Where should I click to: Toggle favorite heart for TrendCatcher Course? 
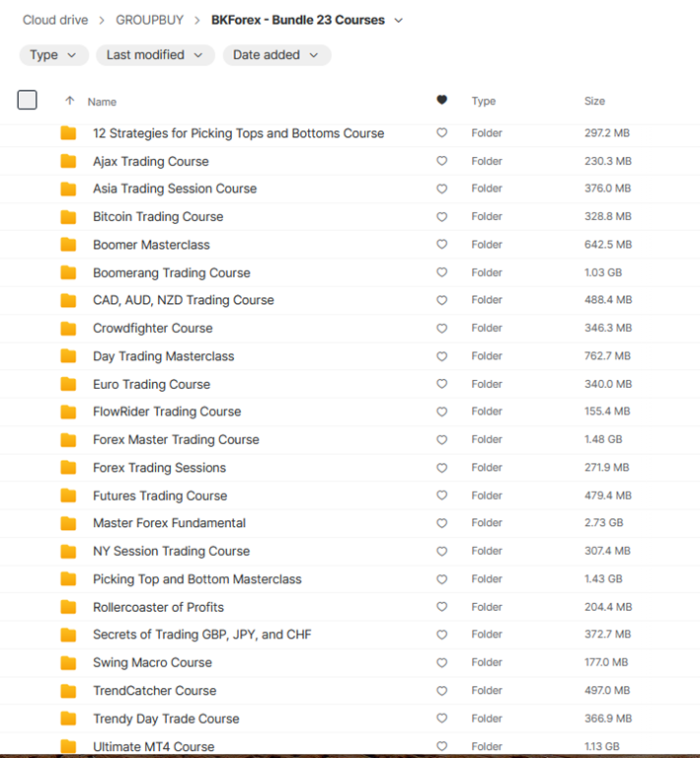[441, 691]
